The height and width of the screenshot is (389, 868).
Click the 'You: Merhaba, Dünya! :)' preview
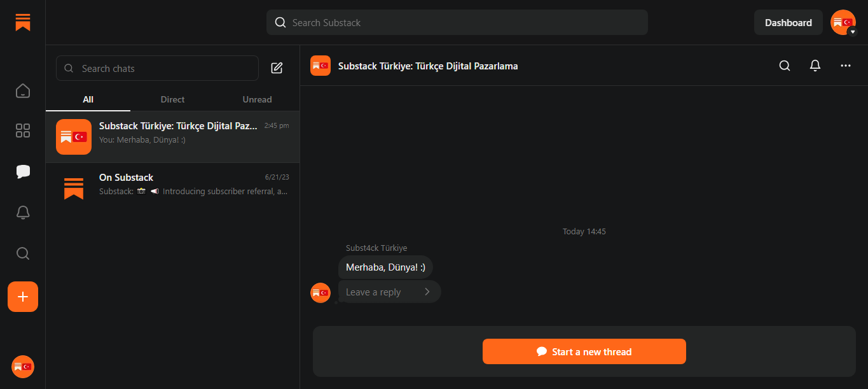click(142, 139)
